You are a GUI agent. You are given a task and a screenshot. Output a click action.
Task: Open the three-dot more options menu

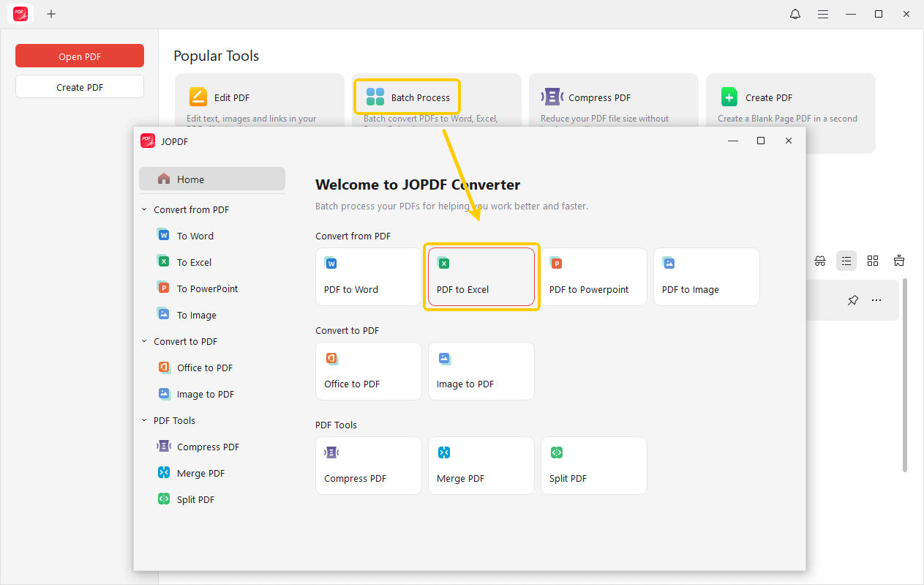click(876, 300)
